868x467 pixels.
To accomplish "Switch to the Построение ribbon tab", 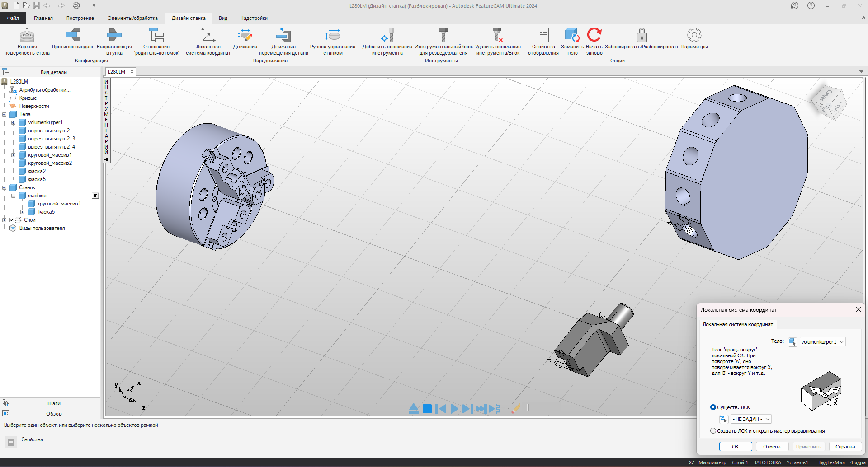I will tap(80, 18).
